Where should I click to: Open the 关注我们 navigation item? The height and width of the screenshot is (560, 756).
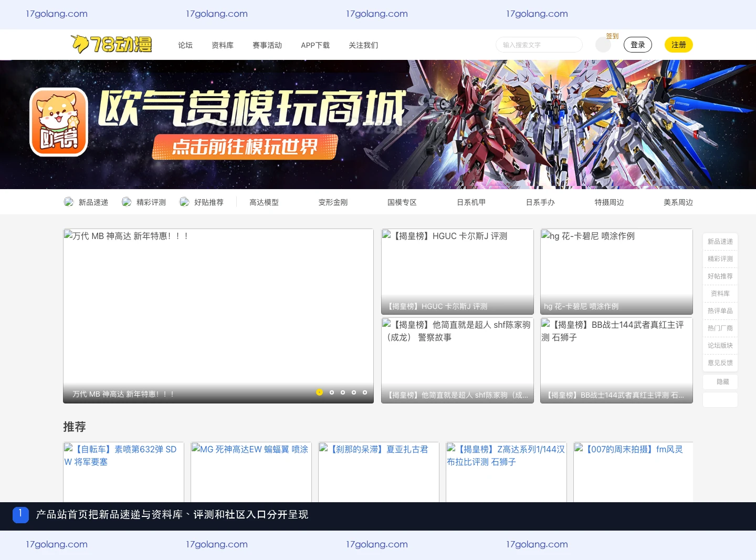363,45
